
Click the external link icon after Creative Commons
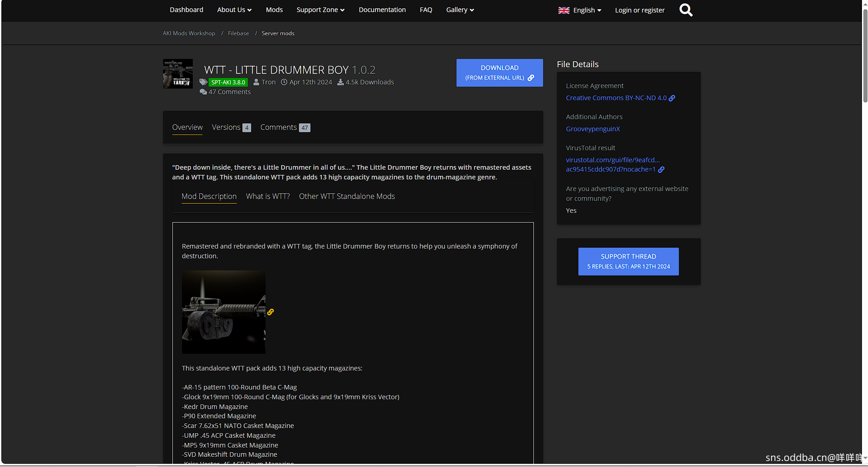(672, 98)
